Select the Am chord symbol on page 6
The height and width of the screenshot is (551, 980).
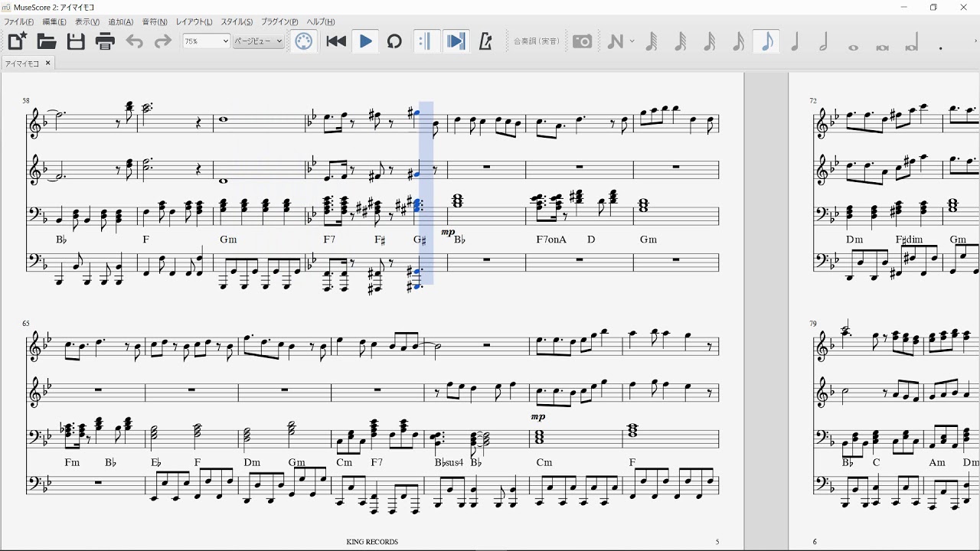(x=937, y=462)
